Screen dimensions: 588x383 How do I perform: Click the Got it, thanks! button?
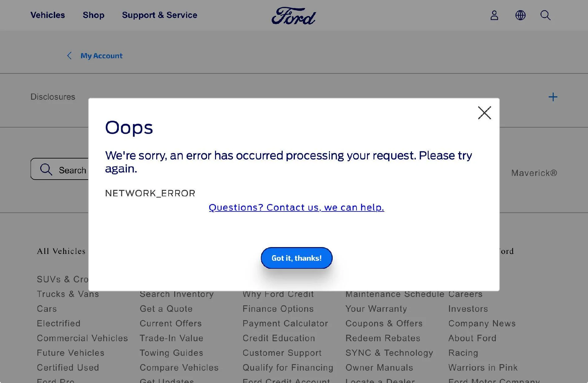tap(296, 258)
